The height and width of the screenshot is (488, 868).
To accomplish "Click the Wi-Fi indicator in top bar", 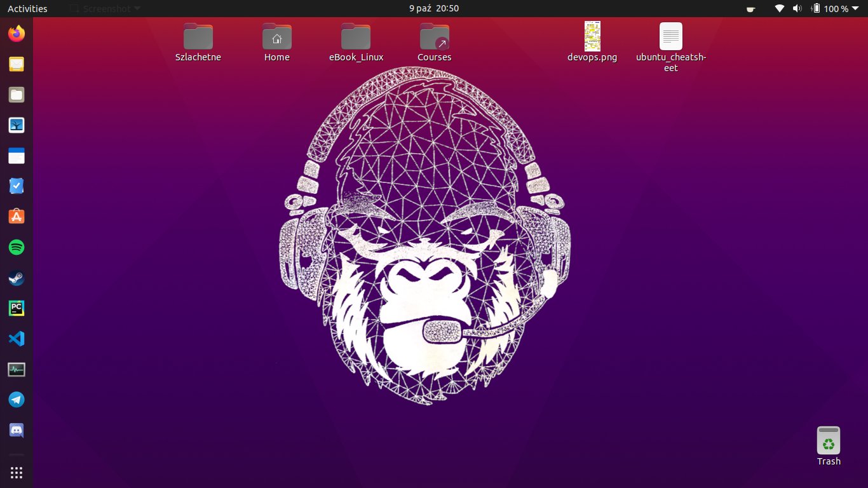I will (x=780, y=9).
